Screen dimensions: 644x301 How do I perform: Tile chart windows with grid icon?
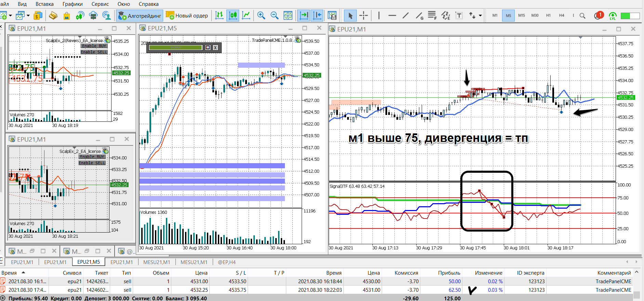288,15
